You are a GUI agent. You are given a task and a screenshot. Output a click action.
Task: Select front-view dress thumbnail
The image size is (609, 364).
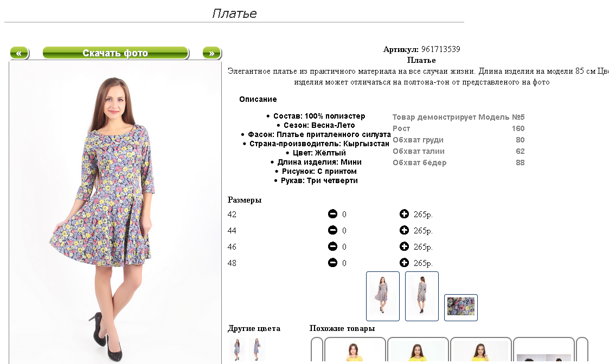[382, 296]
